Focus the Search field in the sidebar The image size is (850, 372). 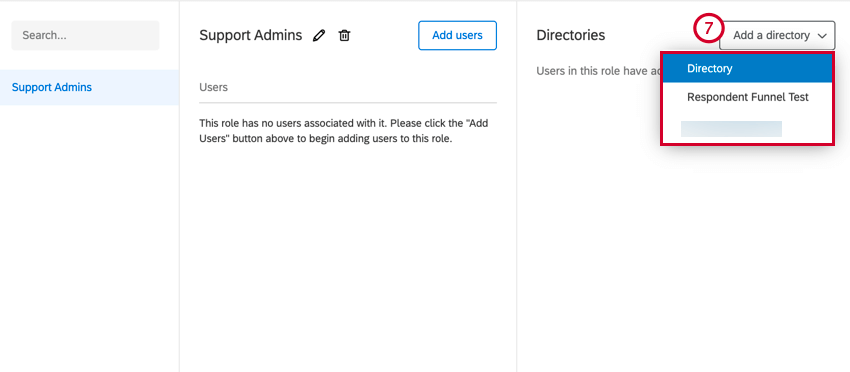click(x=86, y=36)
